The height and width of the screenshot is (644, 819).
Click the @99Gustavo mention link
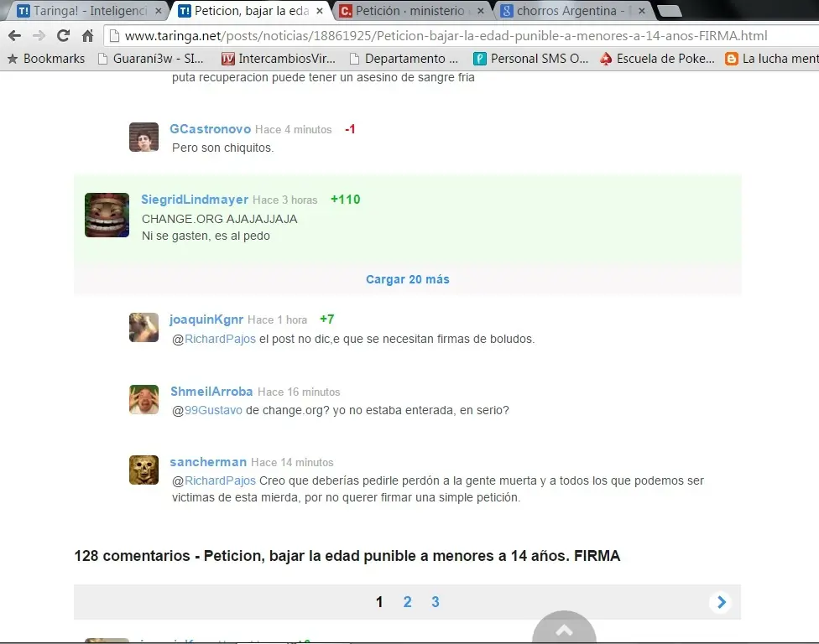[x=207, y=410]
